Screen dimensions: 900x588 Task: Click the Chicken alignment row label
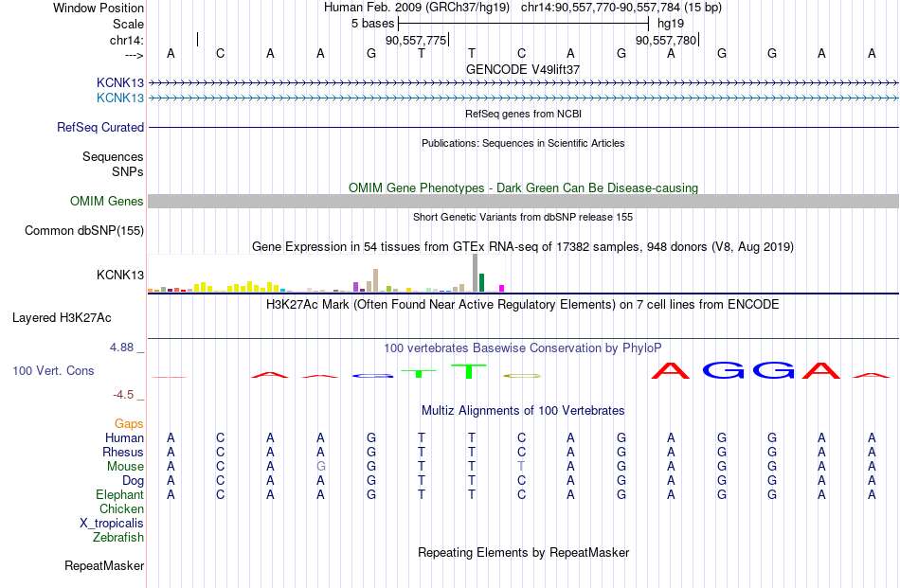coord(121,508)
